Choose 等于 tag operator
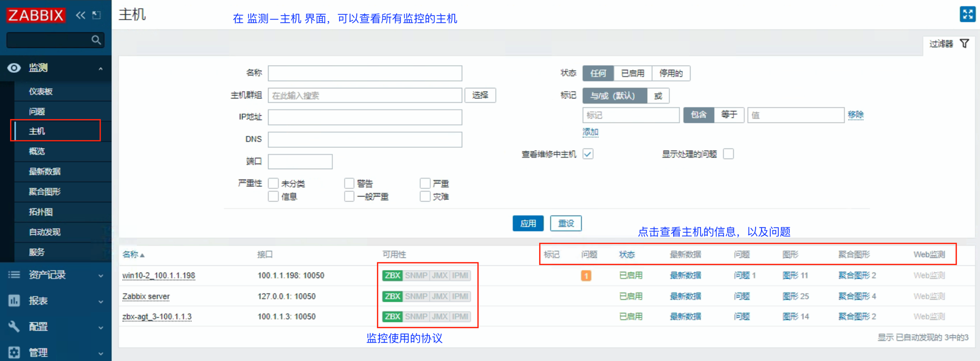 (729, 115)
